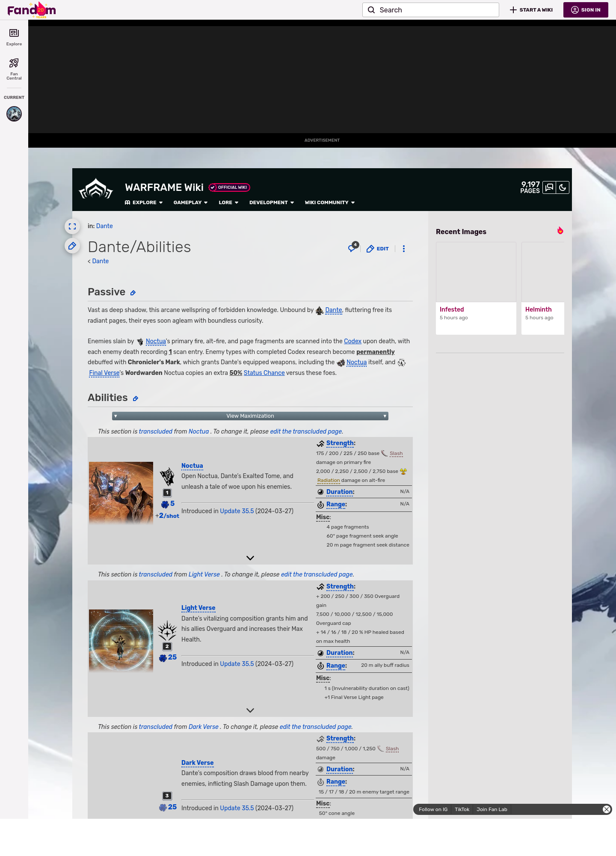The image size is (616, 856).
Task: Switch to dark theme moon icon
Action: [x=563, y=187]
